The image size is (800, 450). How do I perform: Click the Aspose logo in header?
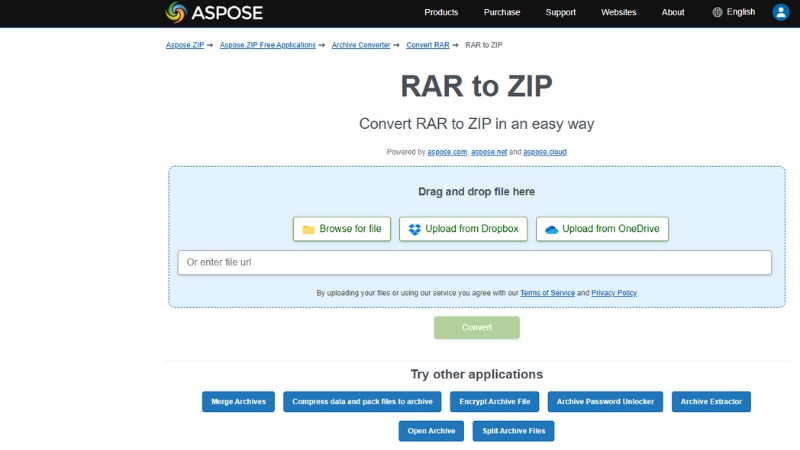(x=214, y=12)
